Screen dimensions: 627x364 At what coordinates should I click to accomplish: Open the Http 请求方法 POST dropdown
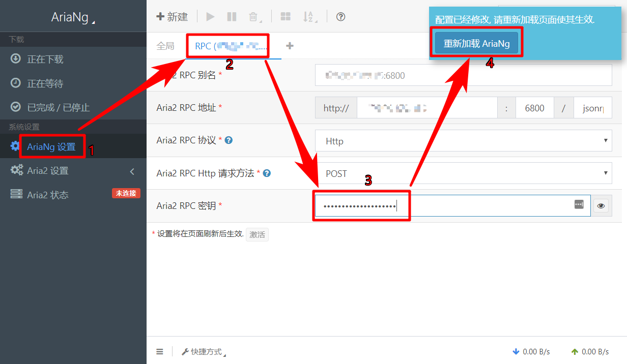(x=463, y=173)
